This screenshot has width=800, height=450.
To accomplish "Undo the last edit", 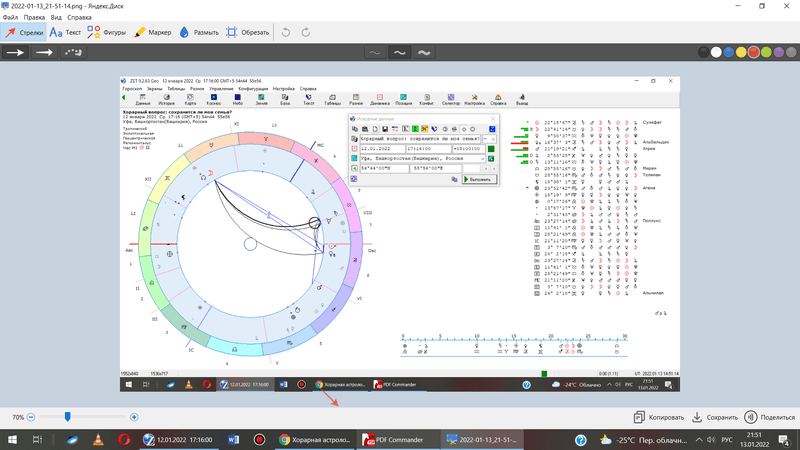I will 286,32.
